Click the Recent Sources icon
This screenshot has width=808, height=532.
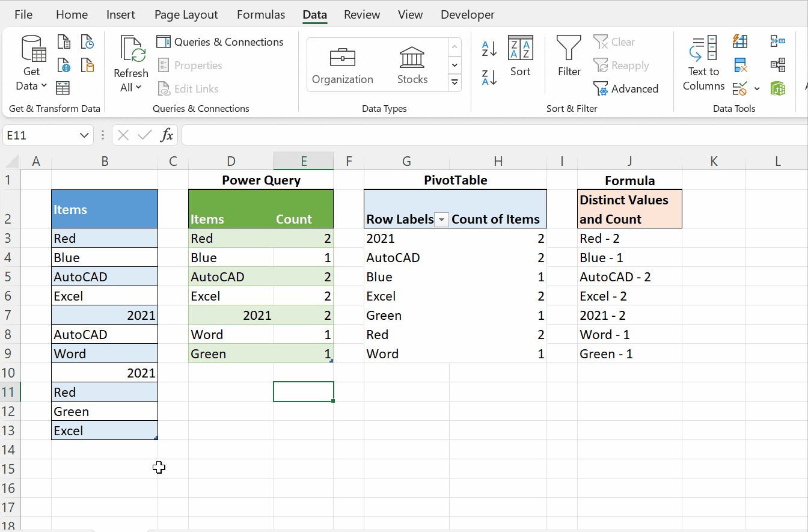pyautogui.click(x=88, y=41)
